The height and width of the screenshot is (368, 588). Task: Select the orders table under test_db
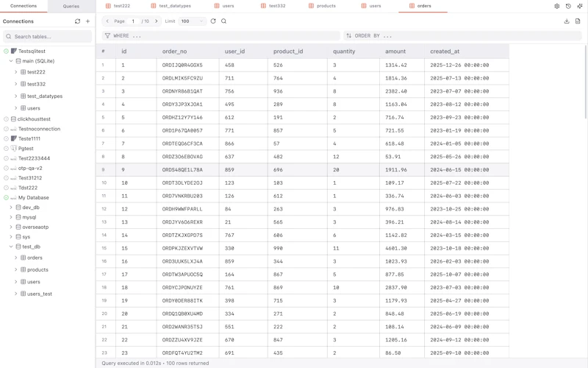[35, 258]
